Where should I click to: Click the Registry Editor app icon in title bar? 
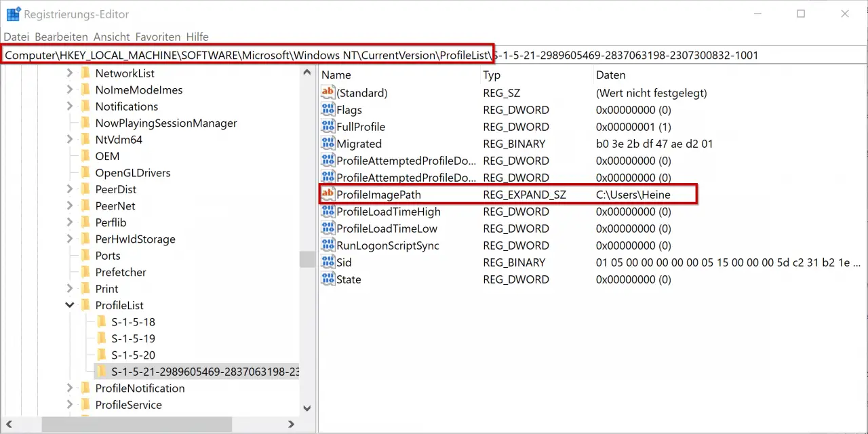[13, 14]
